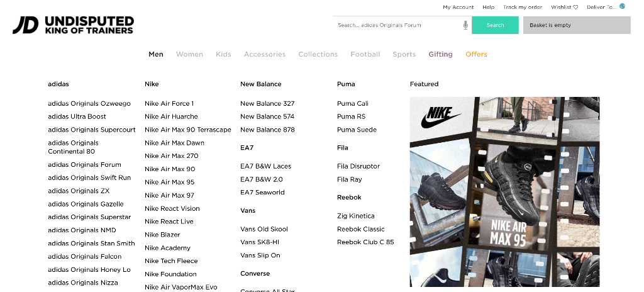This screenshot has height=292, width=644.
Task: Open adidas Ultra Boost
Action: pos(77,117)
